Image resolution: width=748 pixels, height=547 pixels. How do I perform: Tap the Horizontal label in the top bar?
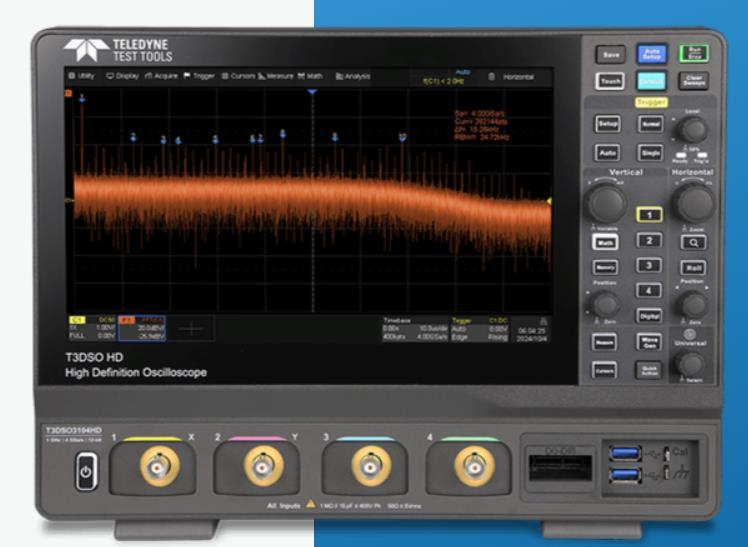click(518, 77)
